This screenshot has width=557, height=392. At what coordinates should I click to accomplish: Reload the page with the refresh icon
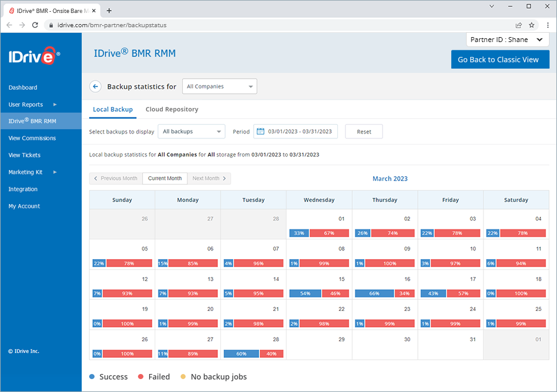35,25
